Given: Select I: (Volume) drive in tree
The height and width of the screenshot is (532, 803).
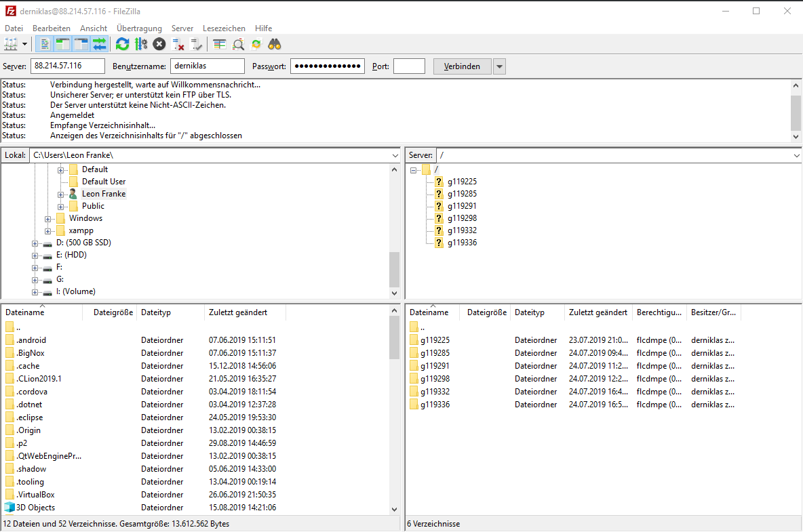Looking at the screenshot, I should (x=76, y=291).
